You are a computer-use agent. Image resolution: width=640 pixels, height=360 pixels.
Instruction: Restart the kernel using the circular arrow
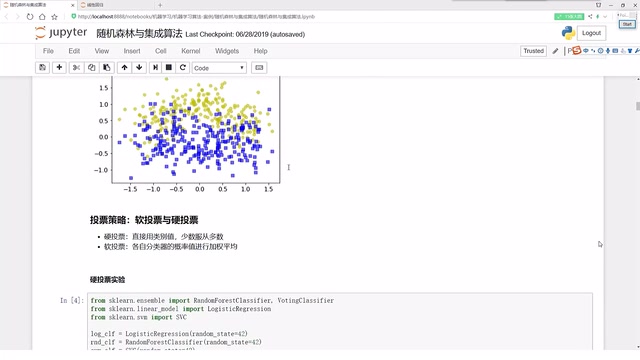coord(183,68)
